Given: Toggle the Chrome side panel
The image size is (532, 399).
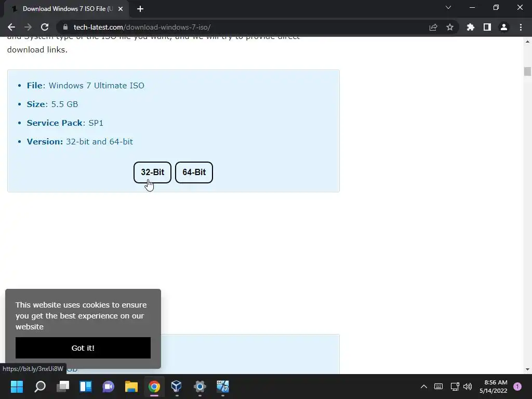Looking at the screenshot, I should point(487,27).
